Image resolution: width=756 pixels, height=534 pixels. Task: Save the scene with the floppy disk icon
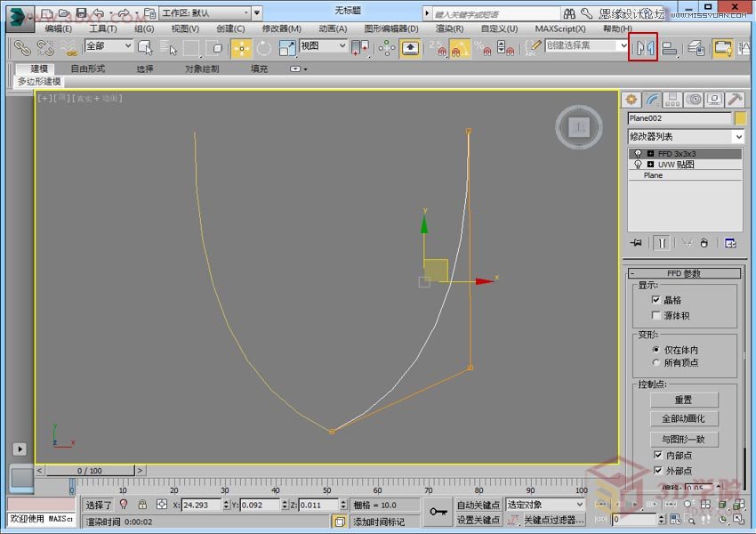tap(82, 13)
